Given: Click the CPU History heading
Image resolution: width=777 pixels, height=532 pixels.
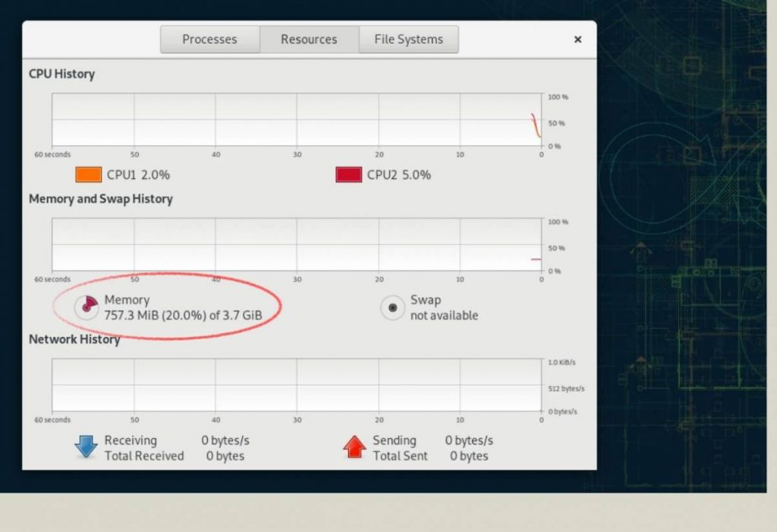Looking at the screenshot, I should coord(62,74).
